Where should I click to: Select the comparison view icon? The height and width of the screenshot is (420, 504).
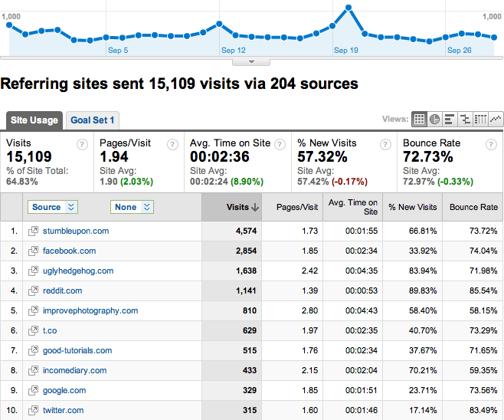pos(465,120)
